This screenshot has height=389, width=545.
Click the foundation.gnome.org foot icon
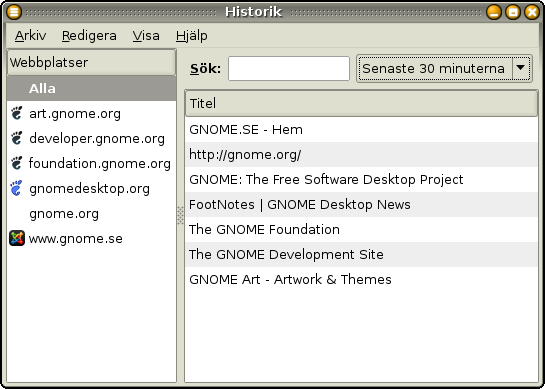coord(16,163)
